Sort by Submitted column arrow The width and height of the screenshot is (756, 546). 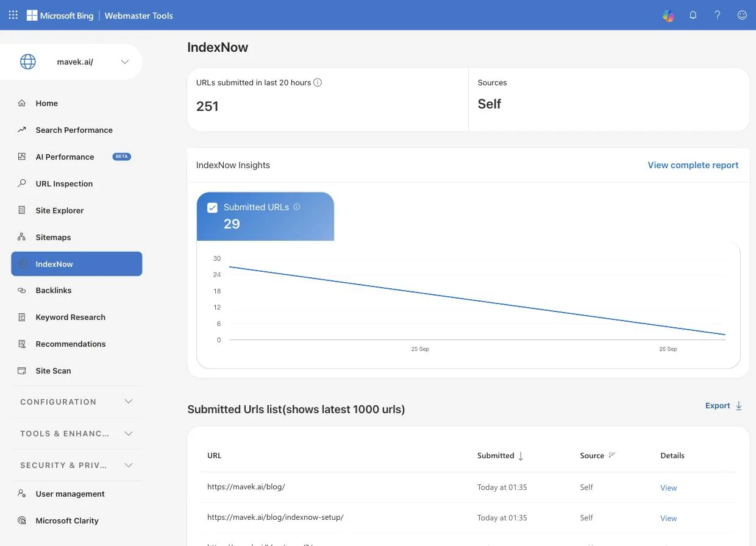tap(521, 456)
